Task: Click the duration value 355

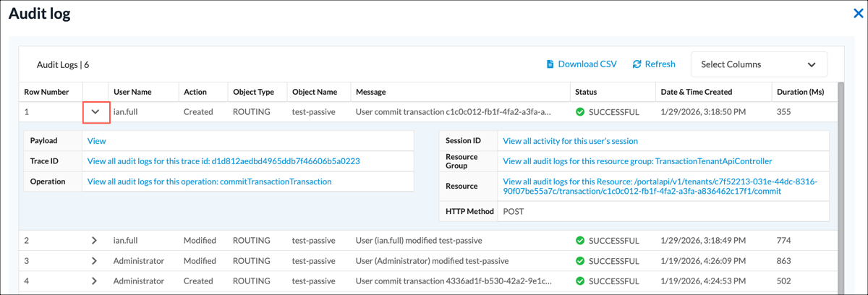Action: pyautogui.click(x=783, y=112)
